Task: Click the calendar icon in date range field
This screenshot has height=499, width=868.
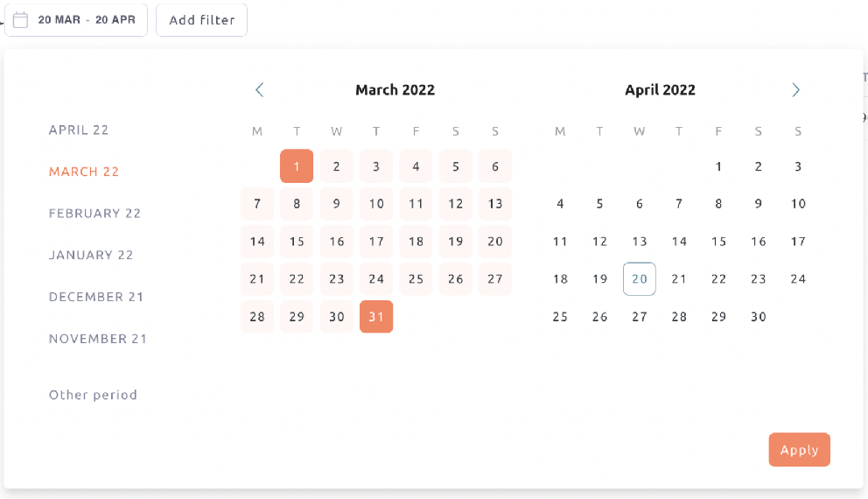Action: point(20,20)
